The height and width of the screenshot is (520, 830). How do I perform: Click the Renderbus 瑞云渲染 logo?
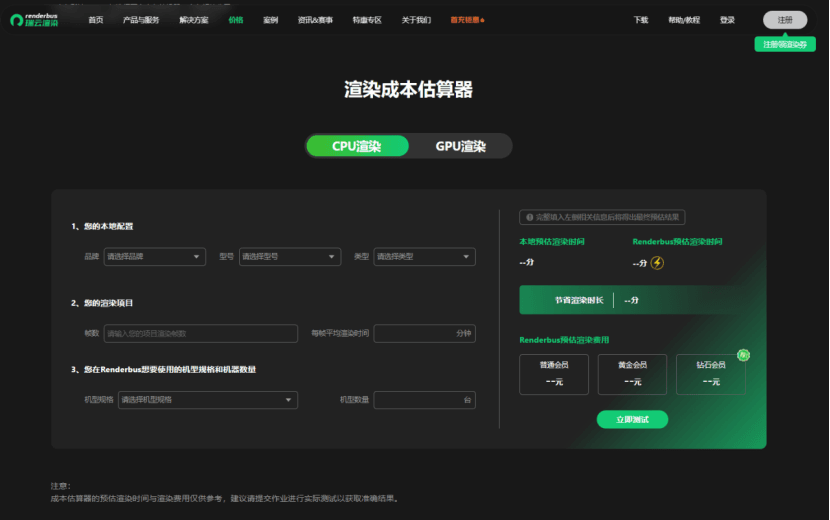34,20
